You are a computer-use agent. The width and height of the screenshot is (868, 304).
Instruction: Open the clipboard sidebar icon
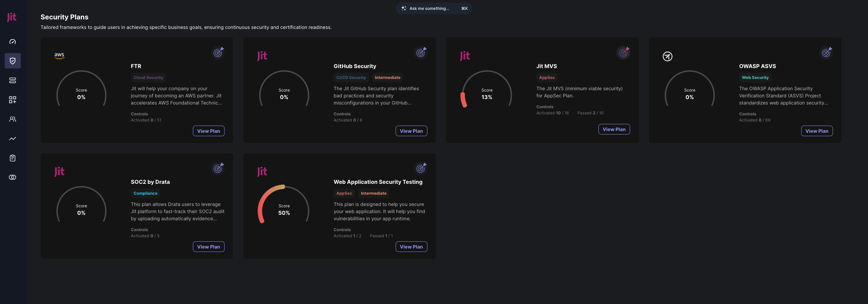[13, 158]
